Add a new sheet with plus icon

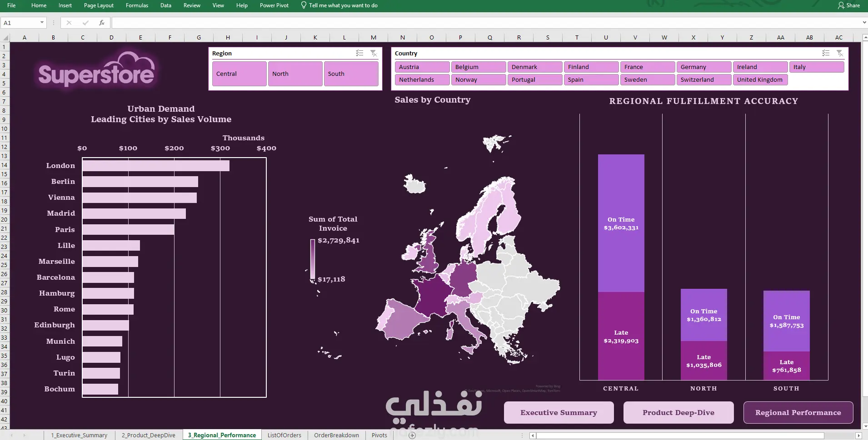(x=412, y=435)
